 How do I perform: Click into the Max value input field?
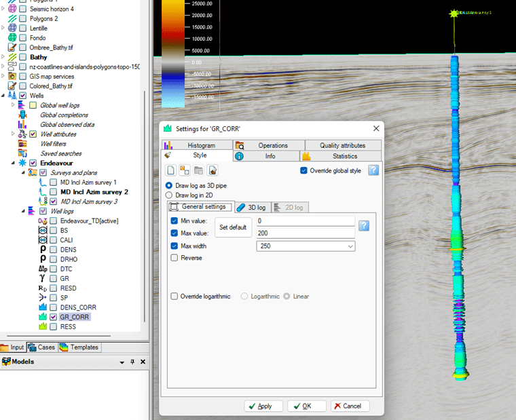[305, 233]
